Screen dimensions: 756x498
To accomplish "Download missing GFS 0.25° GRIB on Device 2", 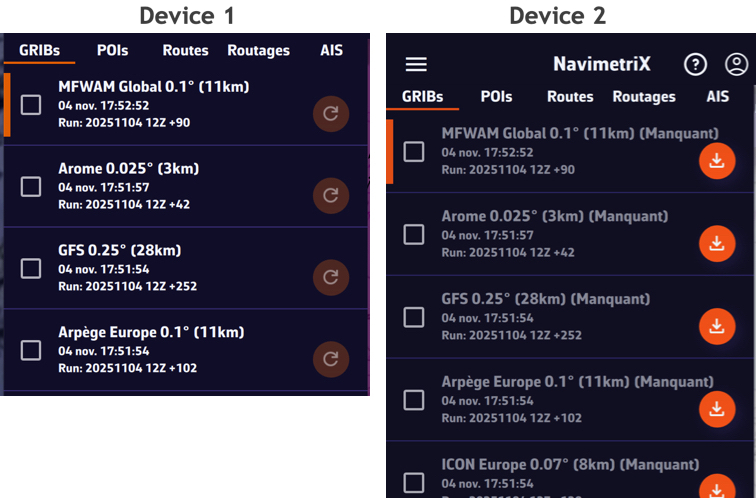I will 716,326.
